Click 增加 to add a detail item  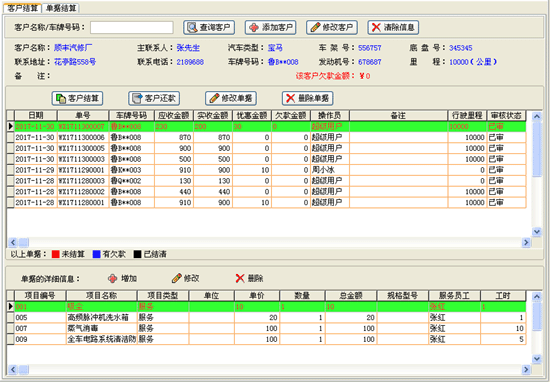[x=122, y=279]
